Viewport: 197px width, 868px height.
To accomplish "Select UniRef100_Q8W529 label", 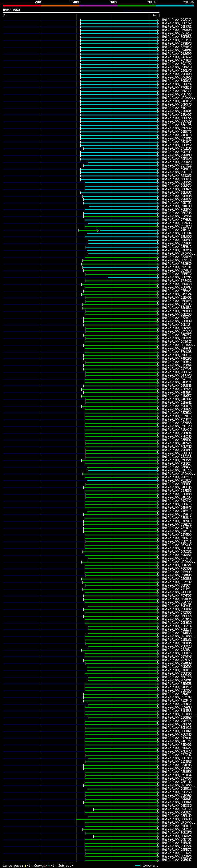I will pos(177,121).
